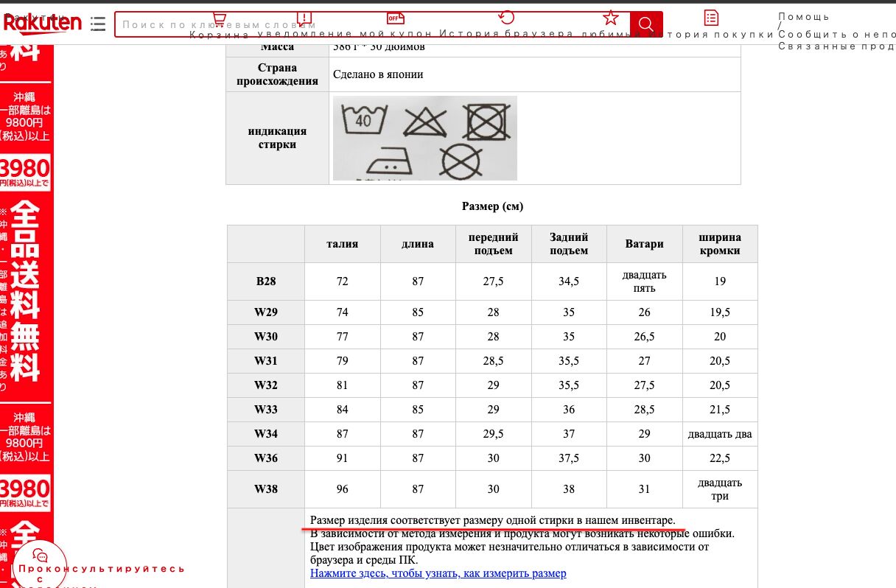The height and width of the screenshot is (588, 896).
Task: Click back rise value 34,5 in B28 row
Action: pos(569,281)
